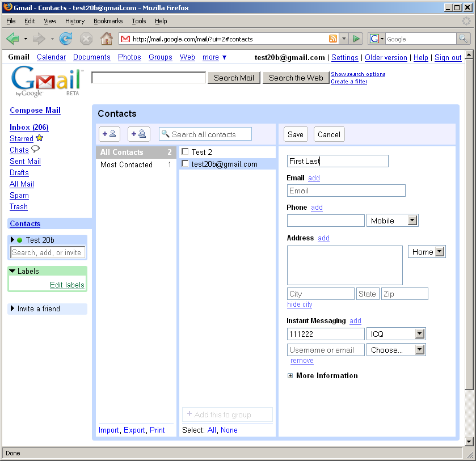Click the New Contact icon button
The image size is (476, 461).
pos(109,134)
